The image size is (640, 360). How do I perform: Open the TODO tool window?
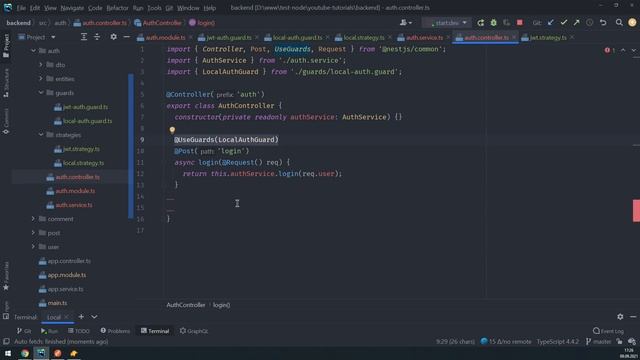click(78, 331)
